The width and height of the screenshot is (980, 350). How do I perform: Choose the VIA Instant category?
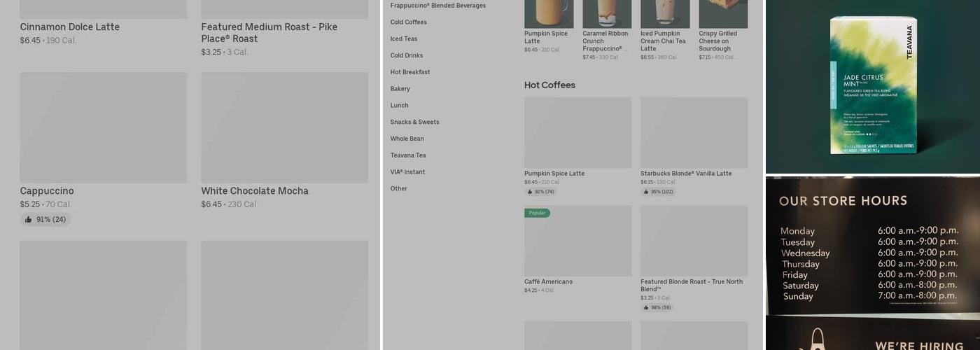click(407, 172)
